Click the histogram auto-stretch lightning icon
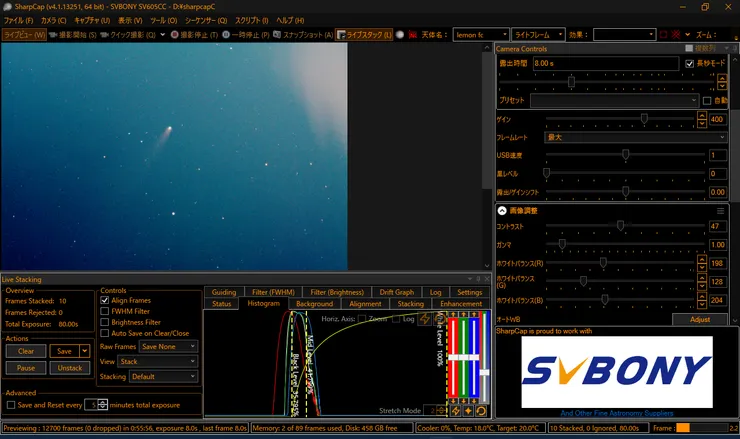 point(425,318)
